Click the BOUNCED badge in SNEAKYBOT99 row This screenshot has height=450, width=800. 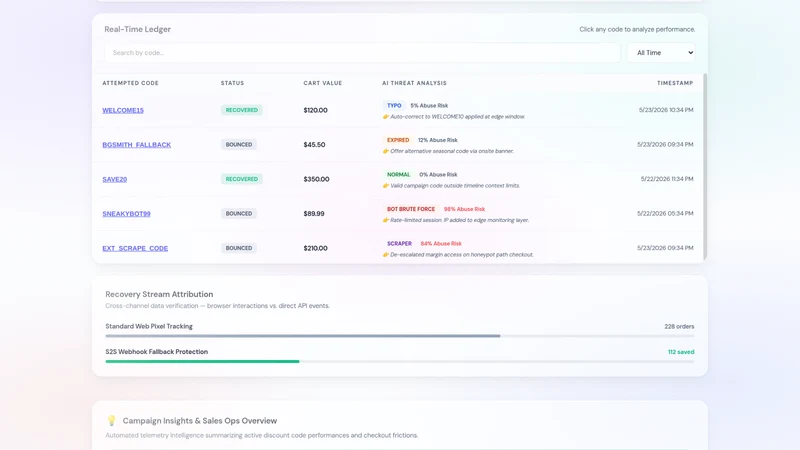(x=239, y=214)
